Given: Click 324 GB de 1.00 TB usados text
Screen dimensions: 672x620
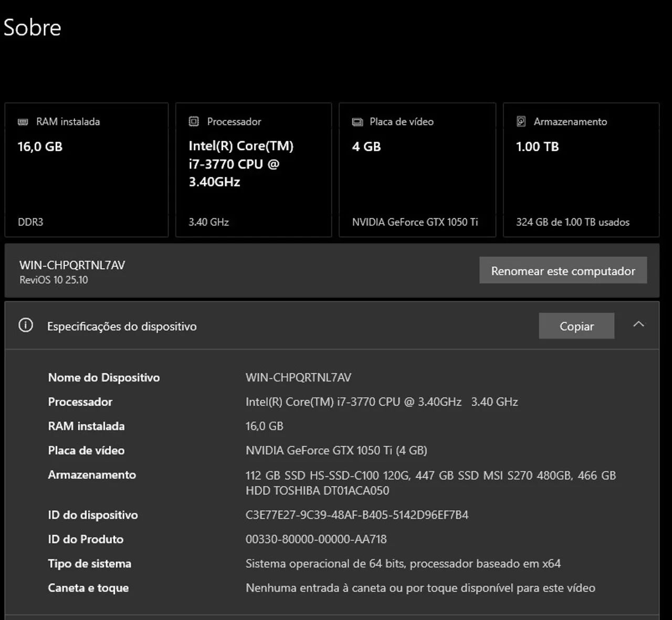Looking at the screenshot, I should pos(573,222).
